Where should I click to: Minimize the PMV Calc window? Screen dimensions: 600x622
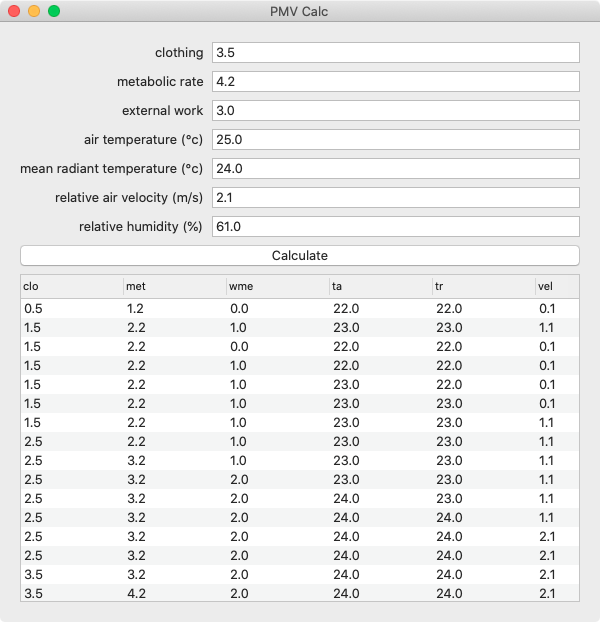pyautogui.click(x=34, y=11)
